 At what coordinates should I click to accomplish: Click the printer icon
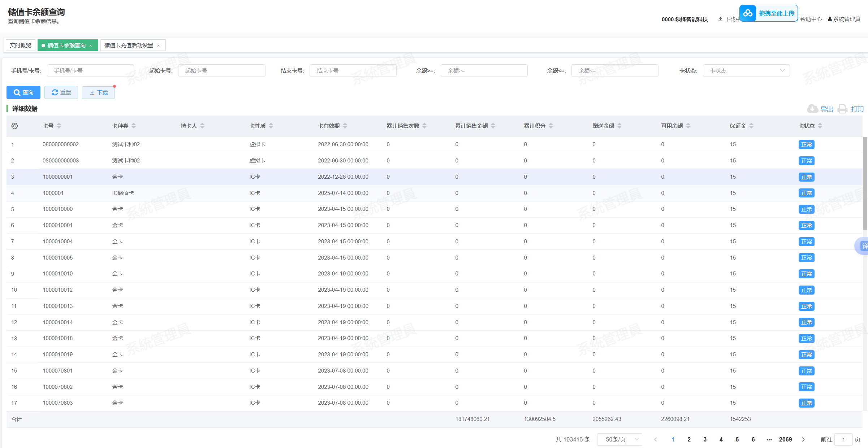[842, 109]
